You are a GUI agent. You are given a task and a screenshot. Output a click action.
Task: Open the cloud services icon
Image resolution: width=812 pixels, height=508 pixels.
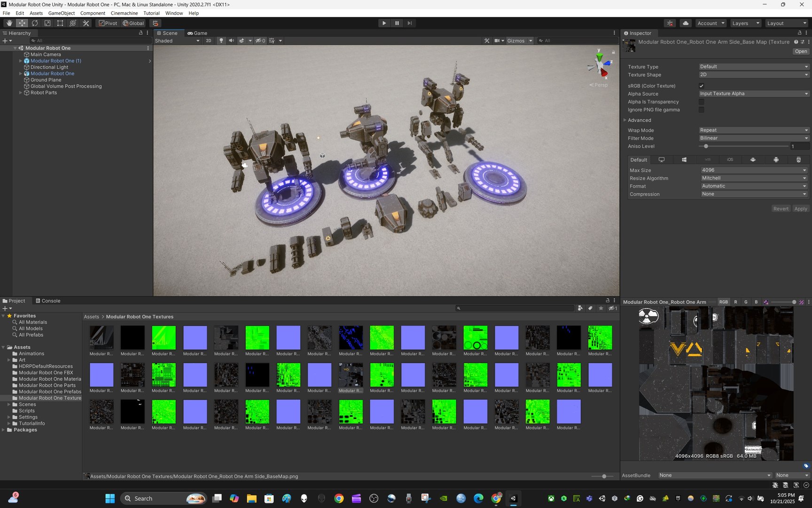click(686, 23)
